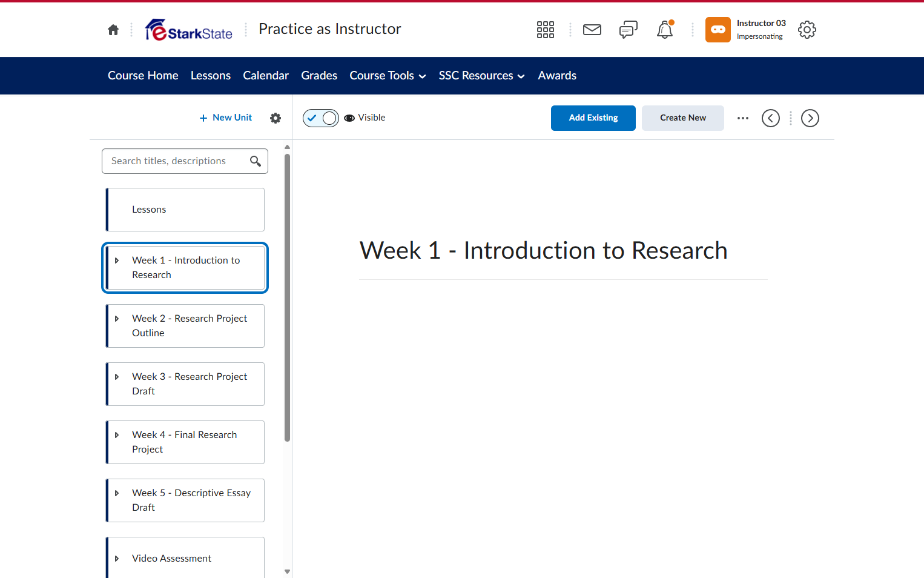924x578 pixels.
Task: Open the course selector grid
Action: click(x=546, y=30)
